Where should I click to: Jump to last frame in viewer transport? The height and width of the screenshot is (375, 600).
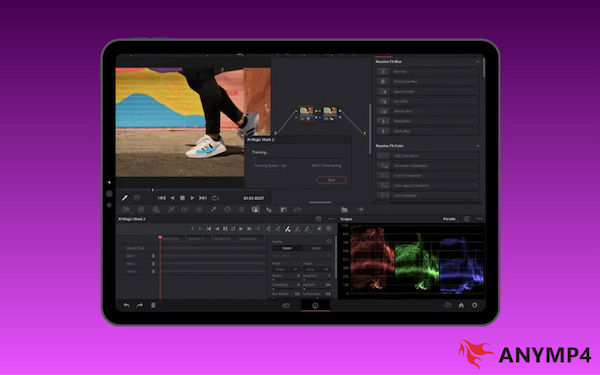(x=203, y=198)
